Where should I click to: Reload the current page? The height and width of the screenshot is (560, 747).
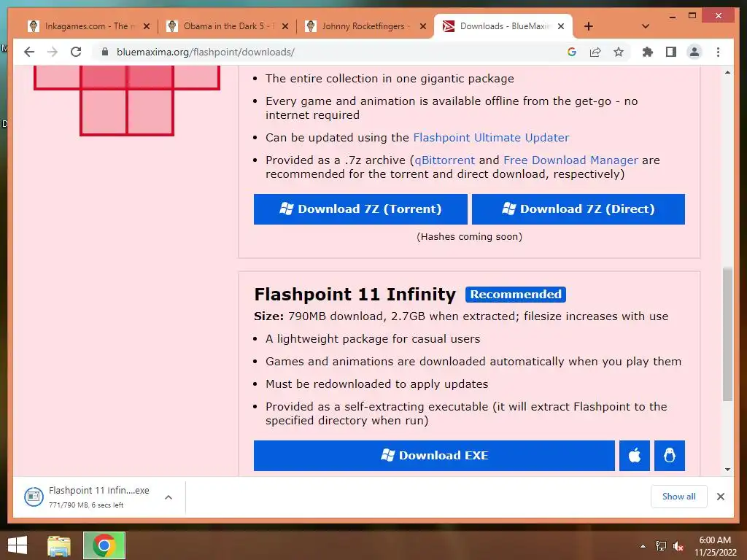pos(76,52)
